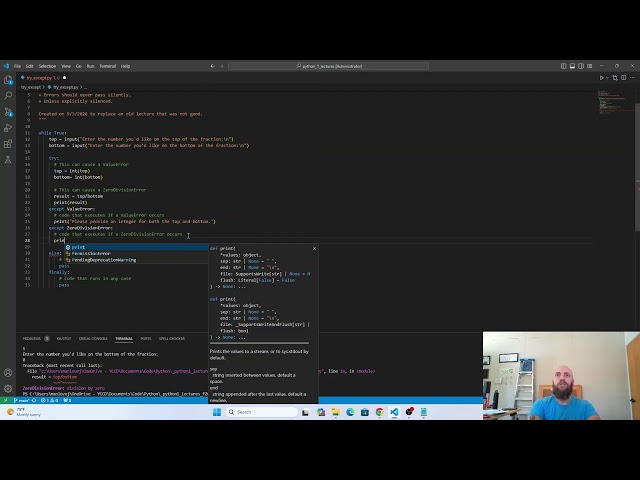Viewport: 640px width, 480px height.
Task: Toggle the bottom panel layout
Action: [x=572, y=66]
